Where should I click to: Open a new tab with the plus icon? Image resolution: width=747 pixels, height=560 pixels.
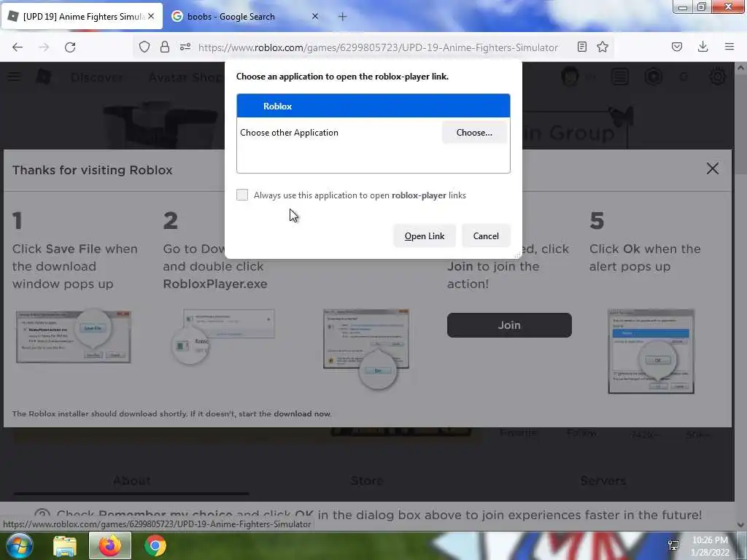[x=343, y=17]
